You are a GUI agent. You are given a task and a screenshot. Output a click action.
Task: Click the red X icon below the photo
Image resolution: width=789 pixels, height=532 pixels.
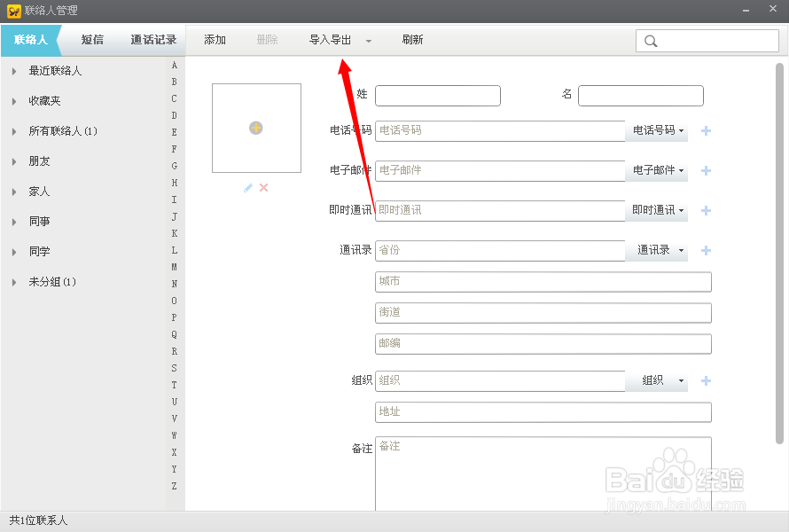click(263, 187)
